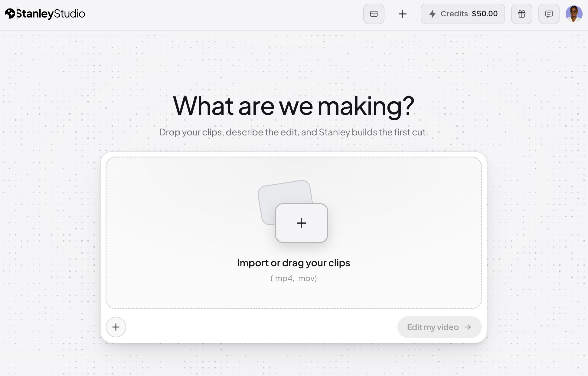The width and height of the screenshot is (588, 376).
Task: Open the chat message icon button
Action: [549, 14]
